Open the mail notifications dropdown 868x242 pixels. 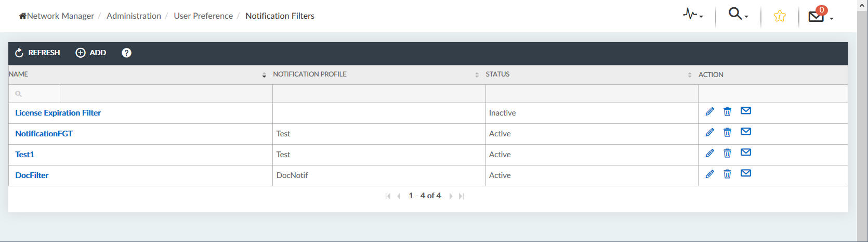[820, 16]
